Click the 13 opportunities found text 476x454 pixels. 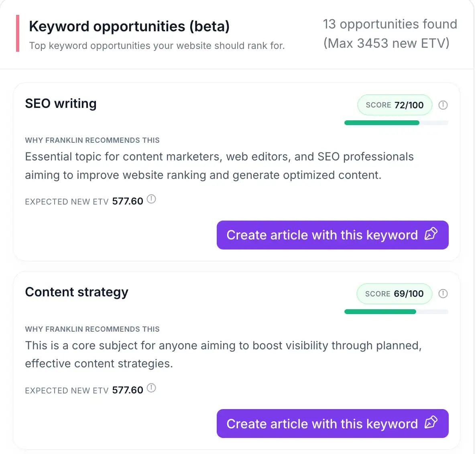coord(389,24)
